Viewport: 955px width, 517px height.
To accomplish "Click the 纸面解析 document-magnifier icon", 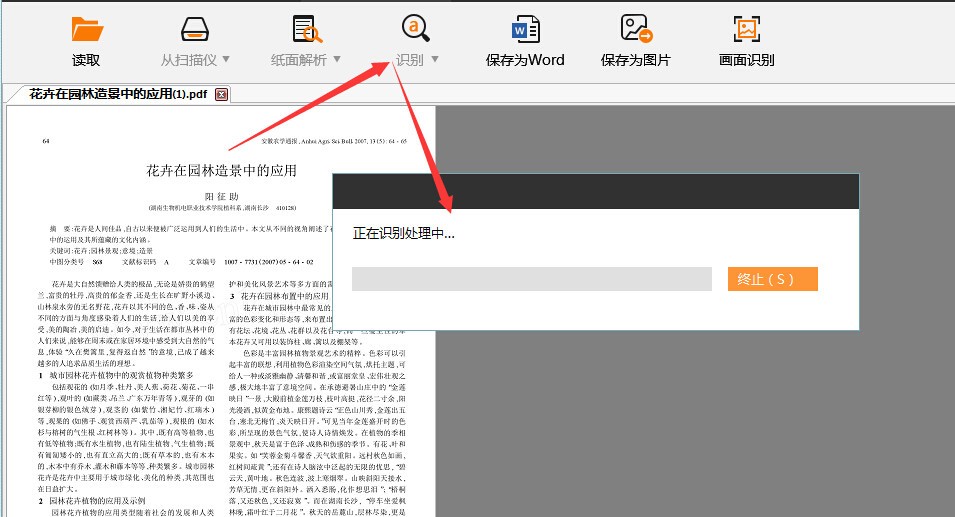I will (x=306, y=29).
